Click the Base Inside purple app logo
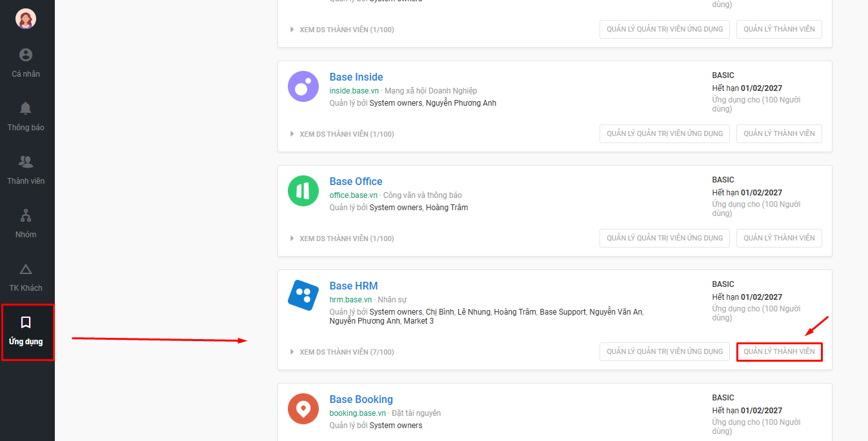Image resolution: width=868 pixels, height=441 pixels. pos(303,86)
